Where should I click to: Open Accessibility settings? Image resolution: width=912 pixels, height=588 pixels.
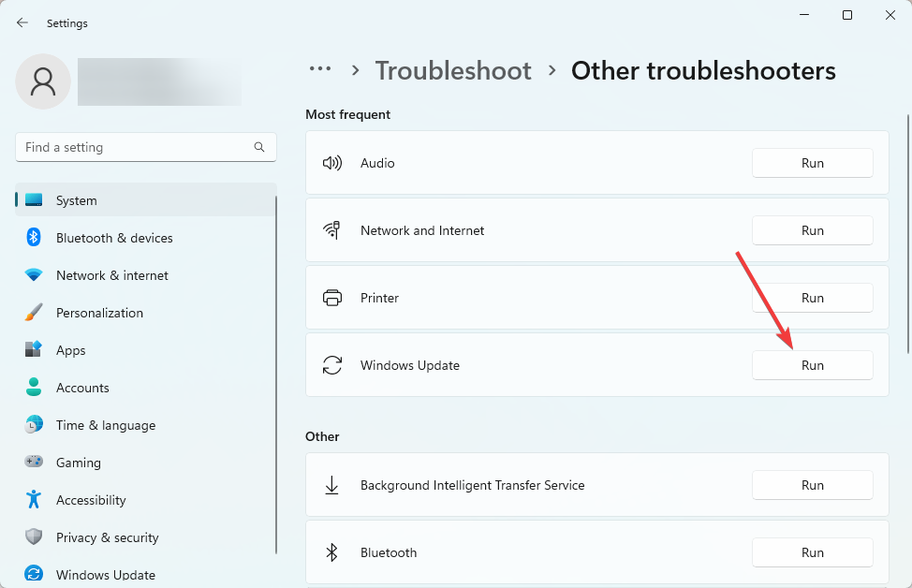[x=145, y=500]
